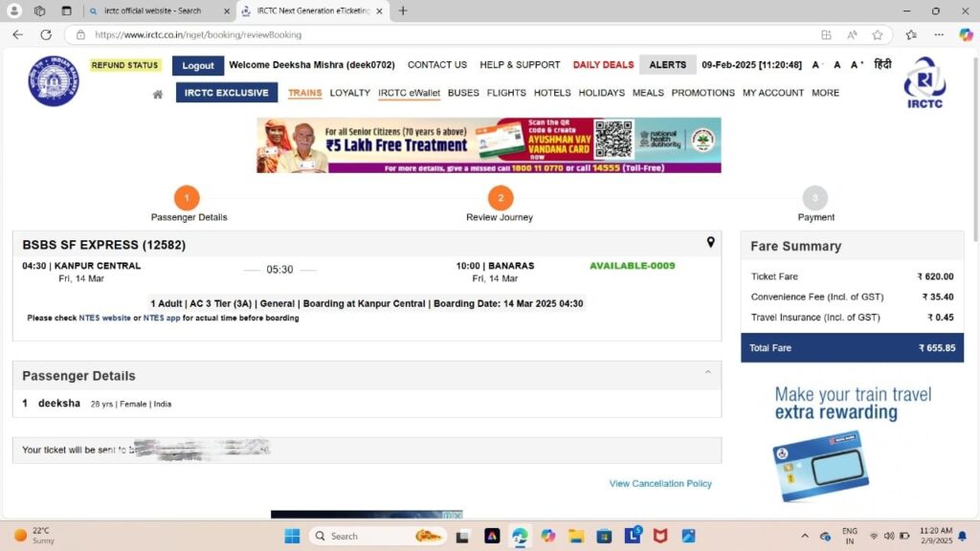Click the site lock icon in address bar

(x=80, y=35)
